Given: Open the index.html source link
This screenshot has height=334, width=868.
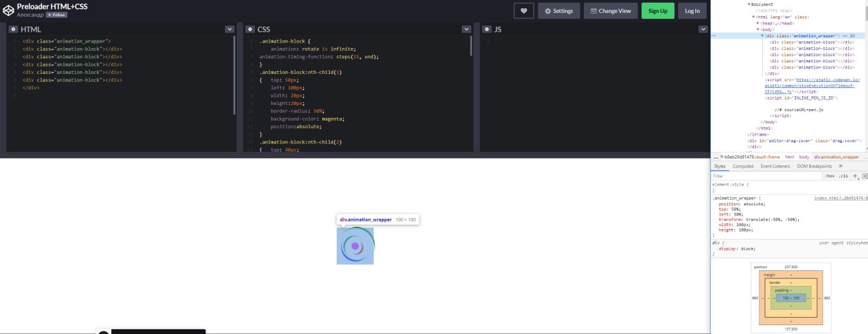Looking at the screenshot, I should point(841,198).
